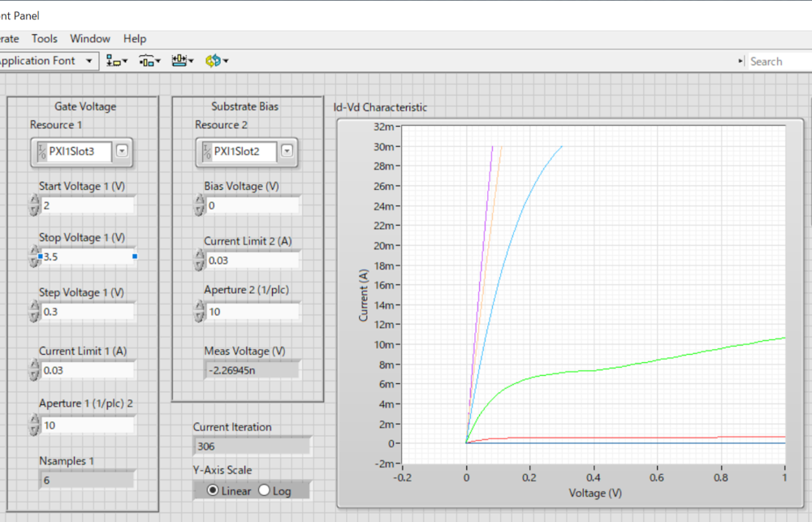
Task: Click the Aperture 2 stepper arrows
Action: point(199,312)
